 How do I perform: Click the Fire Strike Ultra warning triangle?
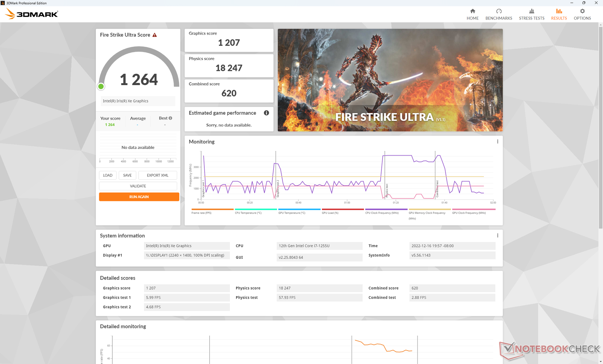pyautogui.click(x=155, y=35)
